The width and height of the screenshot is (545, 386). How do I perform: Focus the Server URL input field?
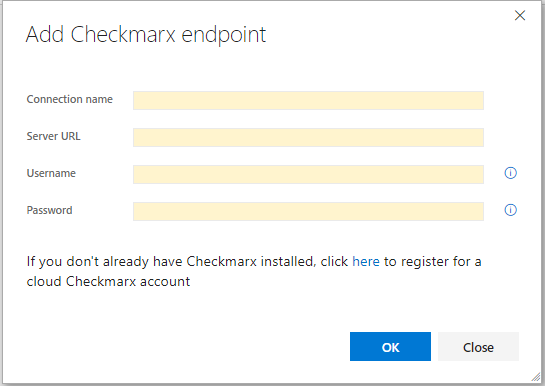(308, 137)
